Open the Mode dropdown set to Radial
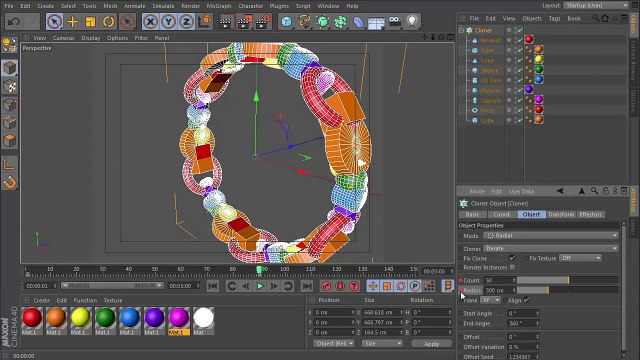Viewport: 640px width, 360px height. pyautogui.click(x=551, y=236)
